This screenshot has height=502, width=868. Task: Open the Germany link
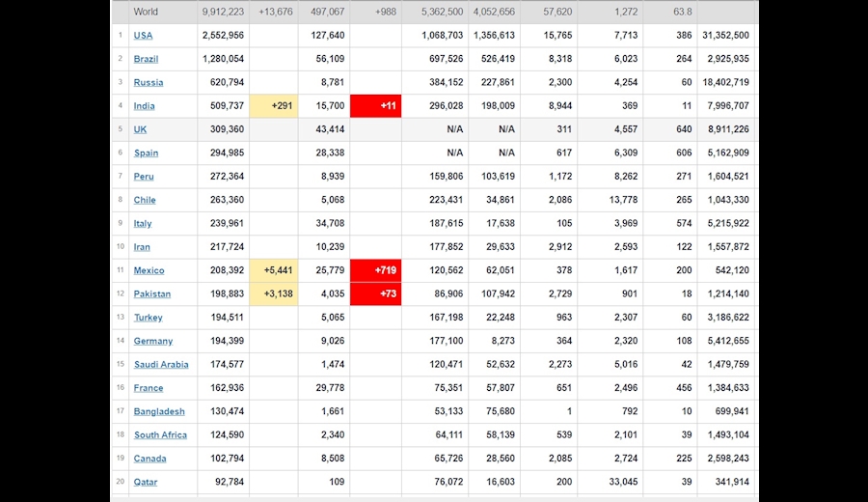153,341
